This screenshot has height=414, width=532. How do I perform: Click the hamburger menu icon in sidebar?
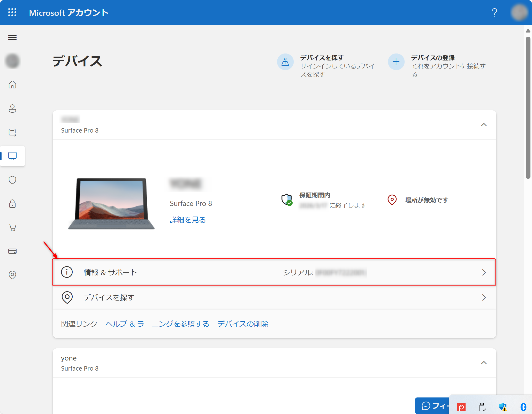[x=12, y=37]
